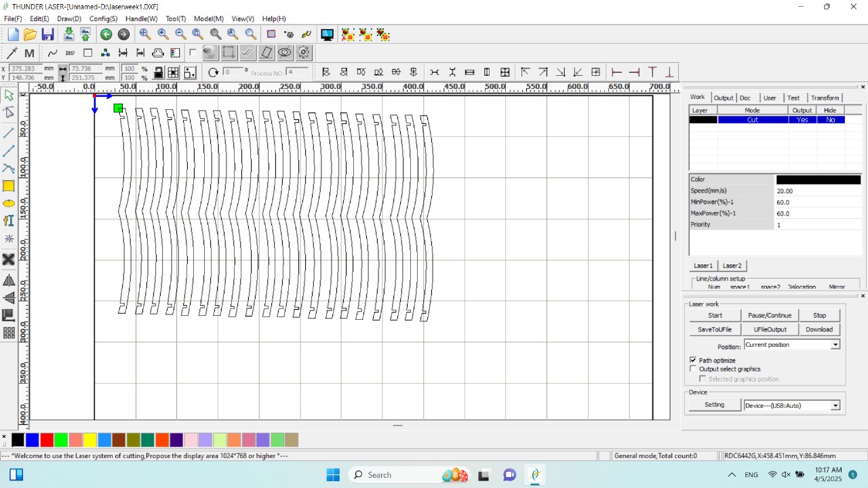Click the UFileOutput button
The width and height of the screenshot is (868, 488).
point(770,329)
